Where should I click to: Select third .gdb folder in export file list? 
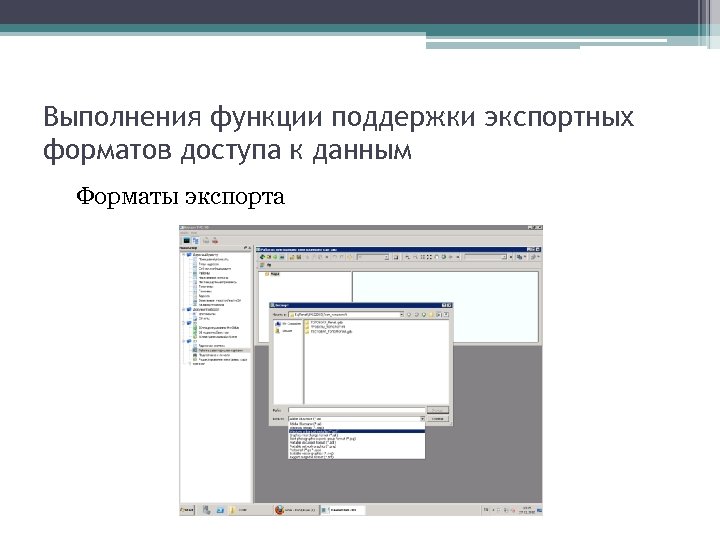tap(328, 332)
